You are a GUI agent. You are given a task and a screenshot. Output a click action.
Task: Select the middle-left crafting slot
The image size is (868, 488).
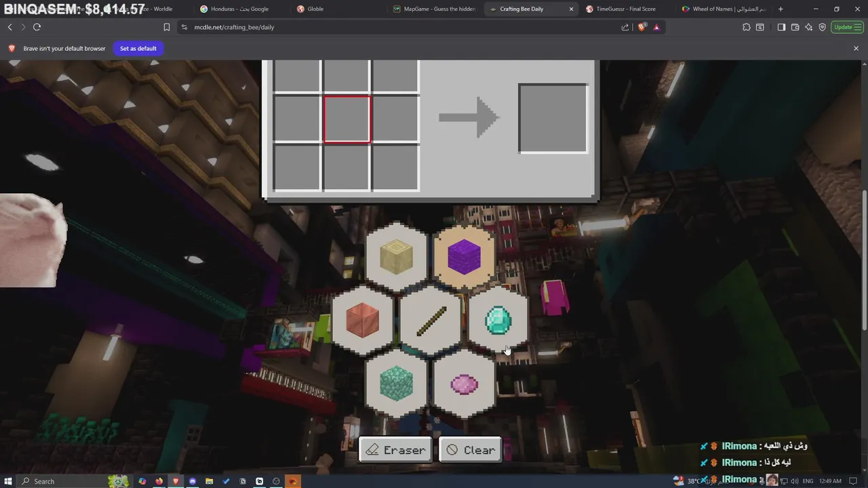coord(297,119)
